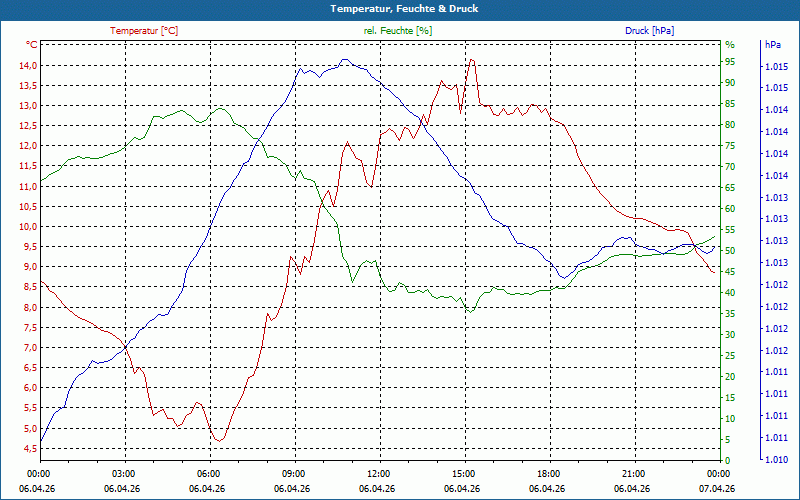Click the '55' humidity axis tick

[730, 229]
